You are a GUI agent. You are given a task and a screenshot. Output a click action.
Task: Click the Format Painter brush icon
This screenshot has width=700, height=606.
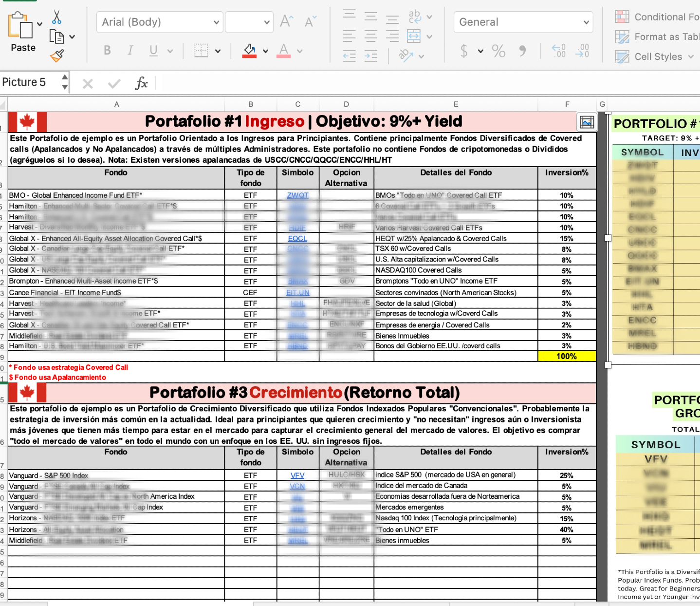click(x=57, y=56)
